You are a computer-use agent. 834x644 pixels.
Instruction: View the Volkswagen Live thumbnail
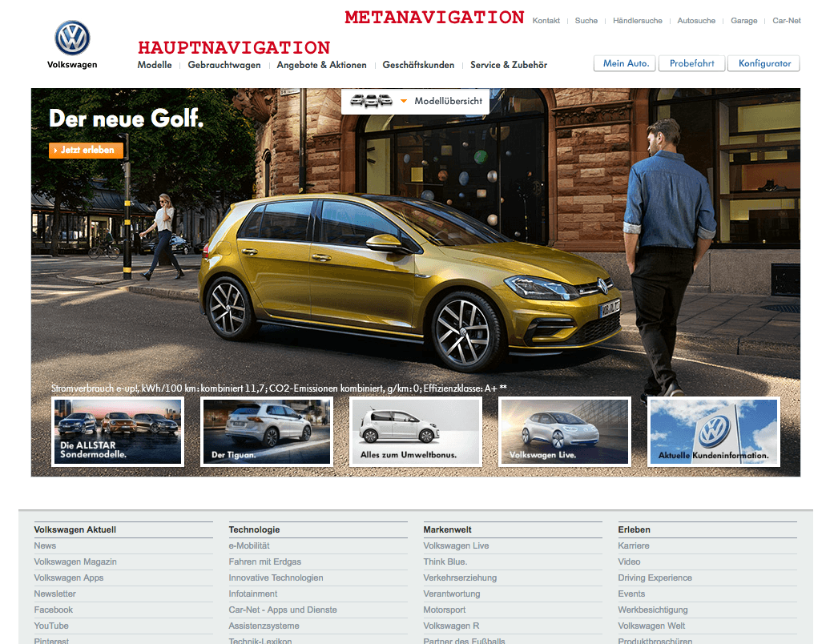click(564, 432)
